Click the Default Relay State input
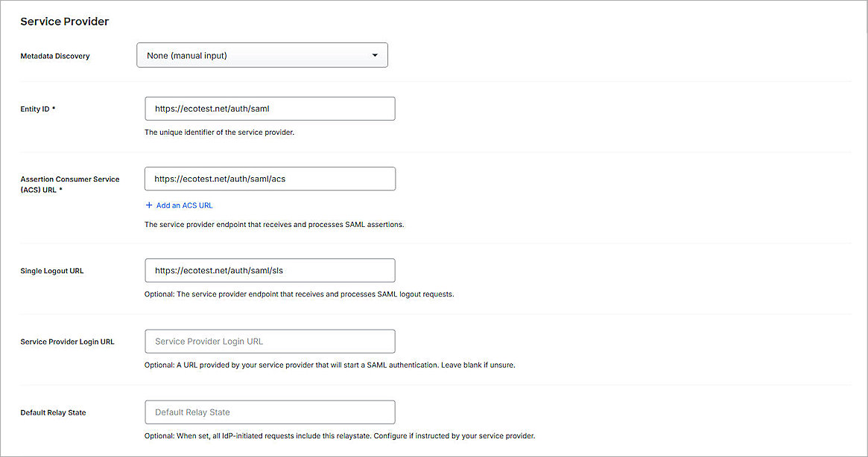868x457 pixels. click(x=270, y=412)
